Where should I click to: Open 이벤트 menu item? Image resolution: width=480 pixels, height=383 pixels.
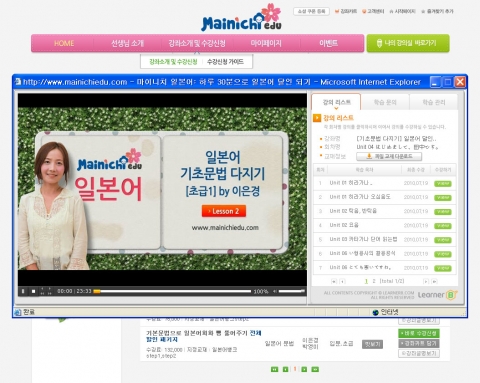[x=328, y=43]
